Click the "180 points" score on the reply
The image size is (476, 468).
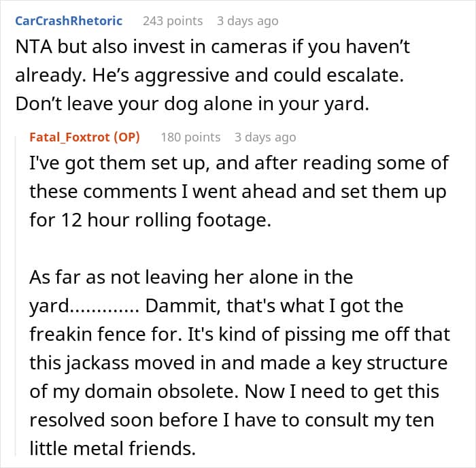coord(190,137)
